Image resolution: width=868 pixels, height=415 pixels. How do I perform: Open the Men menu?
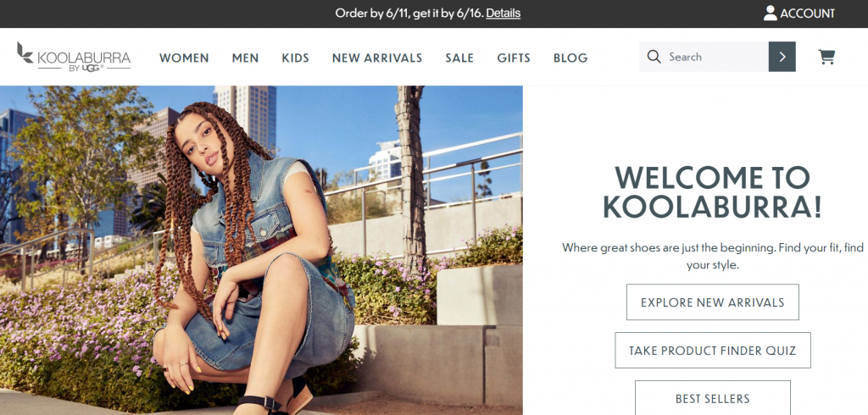245,58
